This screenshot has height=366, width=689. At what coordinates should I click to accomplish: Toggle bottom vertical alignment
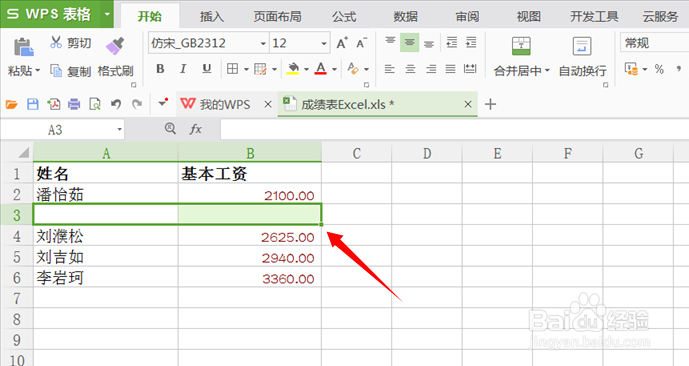pyautogui.click(x=429, y=43)
